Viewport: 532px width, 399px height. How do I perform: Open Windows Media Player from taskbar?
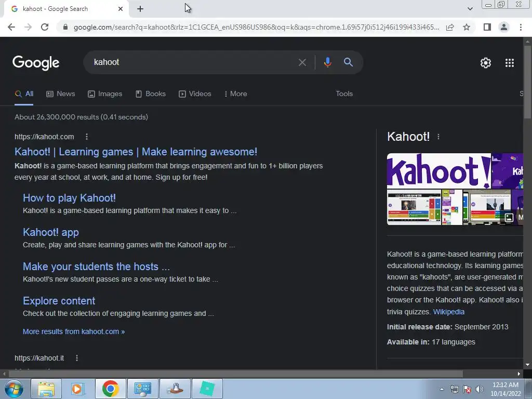(x=78, y=389)
